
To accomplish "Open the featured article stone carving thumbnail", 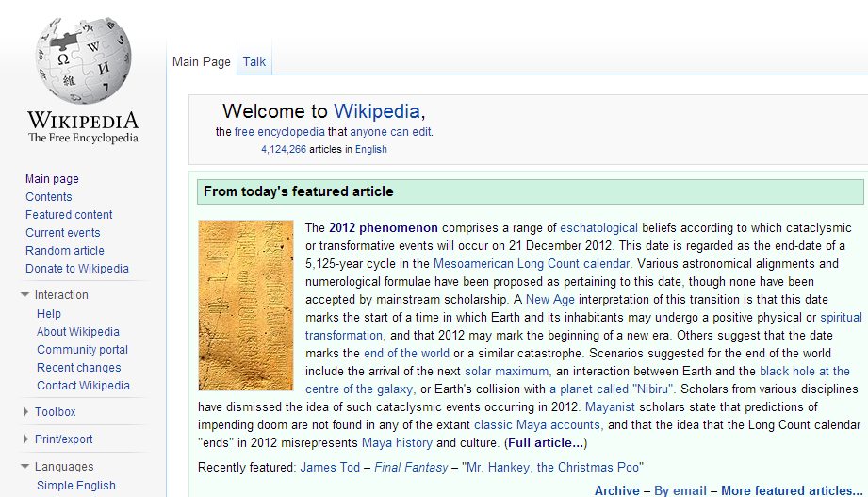I will 246,305.
